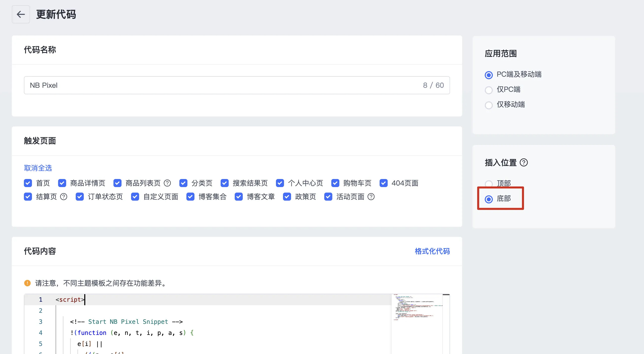Uncheck the 首页 checkbox
Viewport: 644px width, 354px height.
click(28, 183)
